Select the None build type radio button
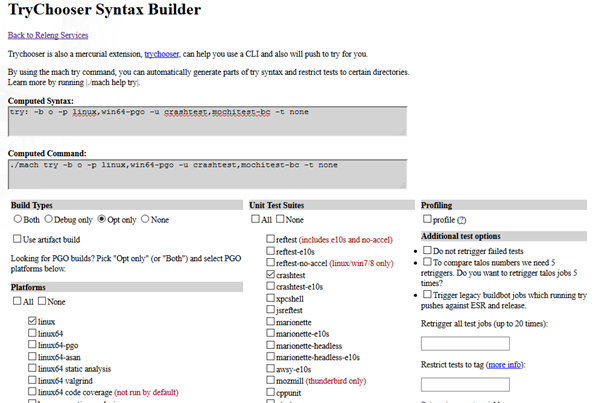Viewport: 596px width, 403px height. [145, 219]
